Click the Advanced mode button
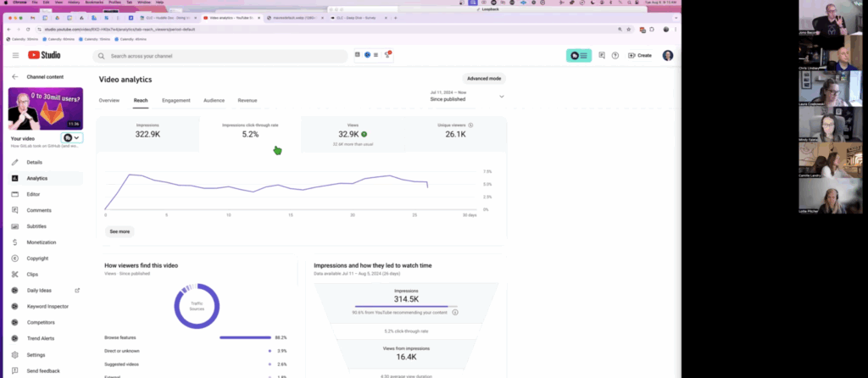This screenshot has height=378, width=868. tap(484, 79)
